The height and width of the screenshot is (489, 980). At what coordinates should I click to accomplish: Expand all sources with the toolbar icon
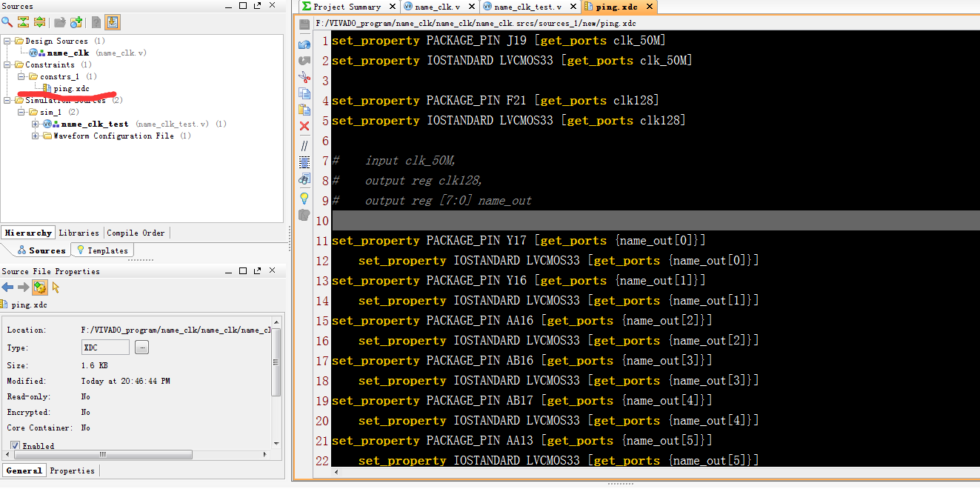39,22
